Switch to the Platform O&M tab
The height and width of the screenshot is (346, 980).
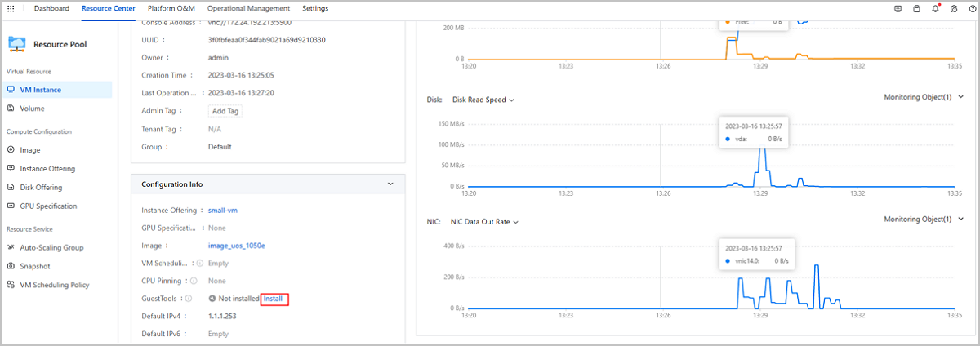[171, 8]
